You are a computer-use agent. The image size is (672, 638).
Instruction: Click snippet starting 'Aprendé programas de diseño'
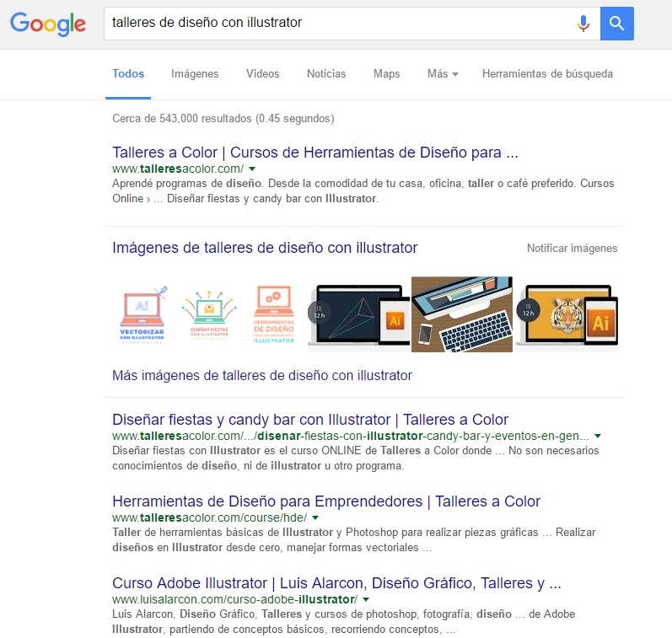tap(363, 191)
